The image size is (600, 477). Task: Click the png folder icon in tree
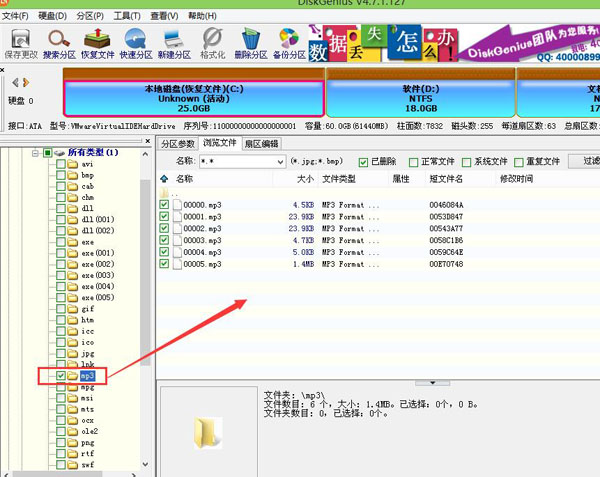[72, 443]
